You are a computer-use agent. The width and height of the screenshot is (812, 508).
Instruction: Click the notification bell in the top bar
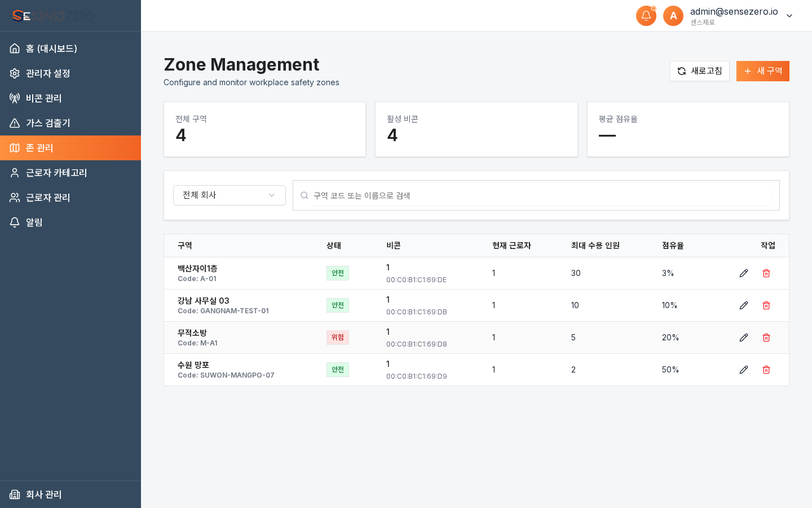coord(646,16)
